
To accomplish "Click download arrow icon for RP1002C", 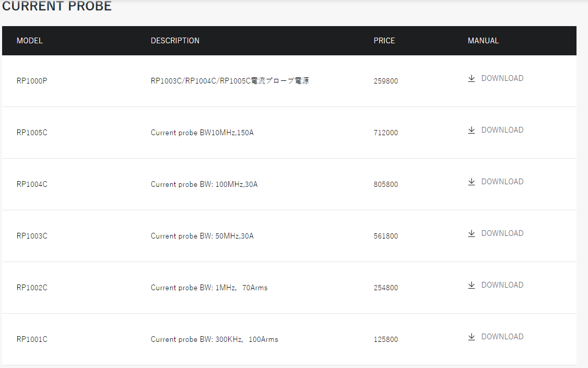I will [472, 285].
